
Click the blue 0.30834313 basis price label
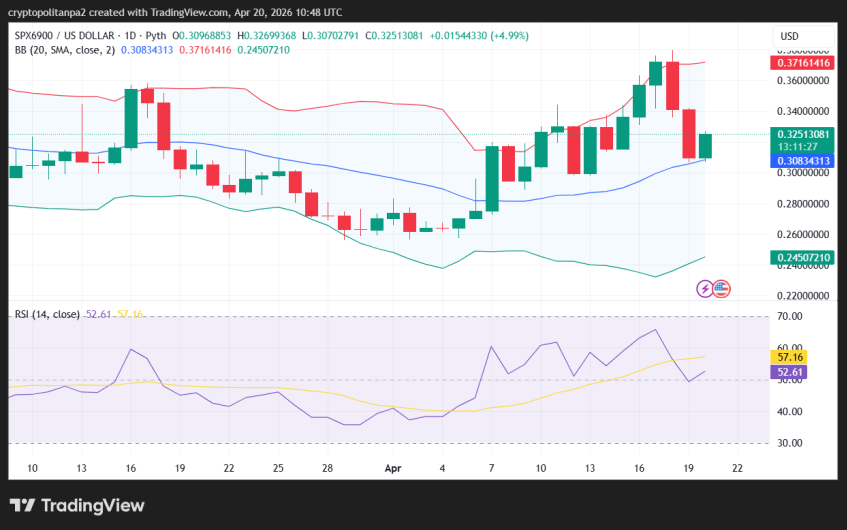803,160
